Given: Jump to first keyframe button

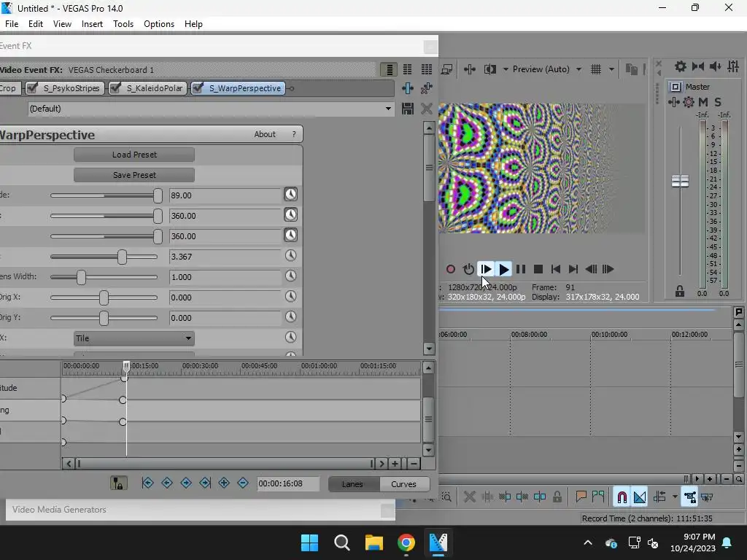Looking at the screenshot, I should (x=147, y=483).
